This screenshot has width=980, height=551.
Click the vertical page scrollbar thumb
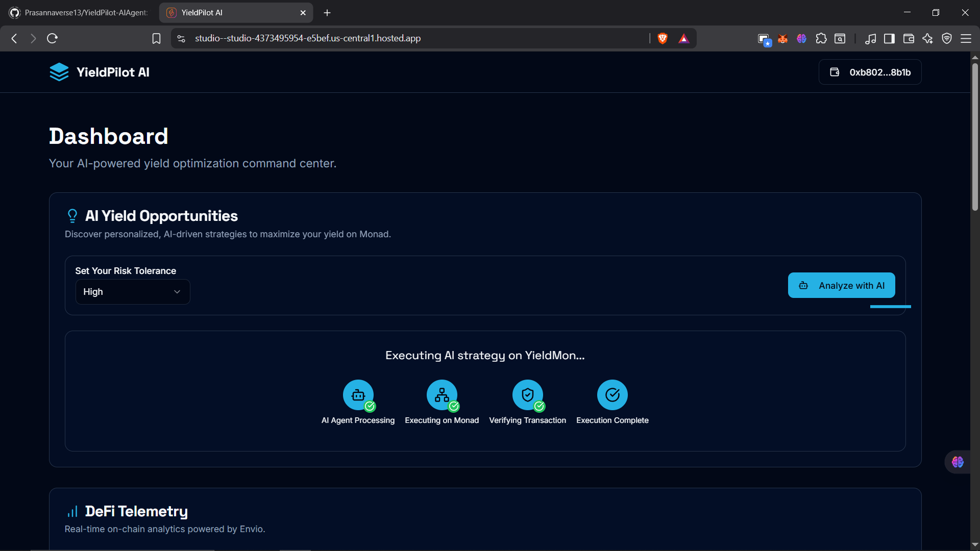pyautogui.click(x=975, y=138)
